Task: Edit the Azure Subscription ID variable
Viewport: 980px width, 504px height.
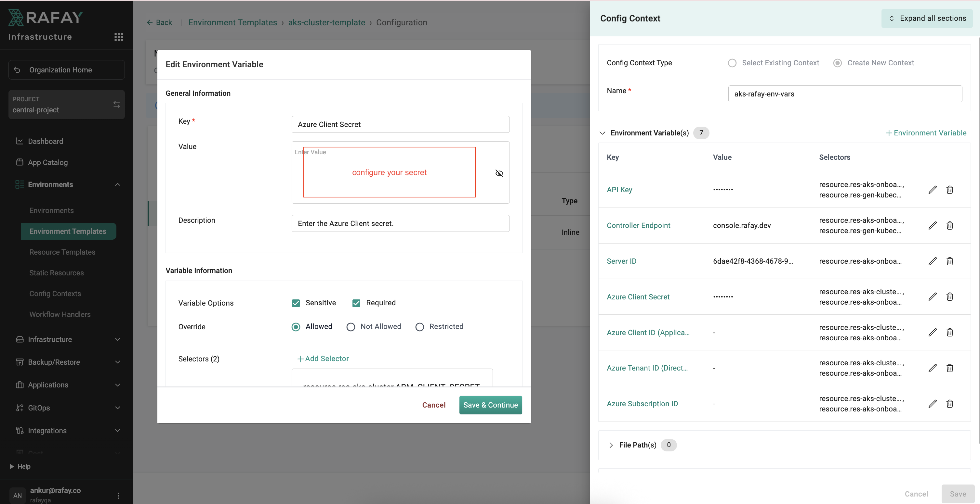Action: [x=932, y=404]
